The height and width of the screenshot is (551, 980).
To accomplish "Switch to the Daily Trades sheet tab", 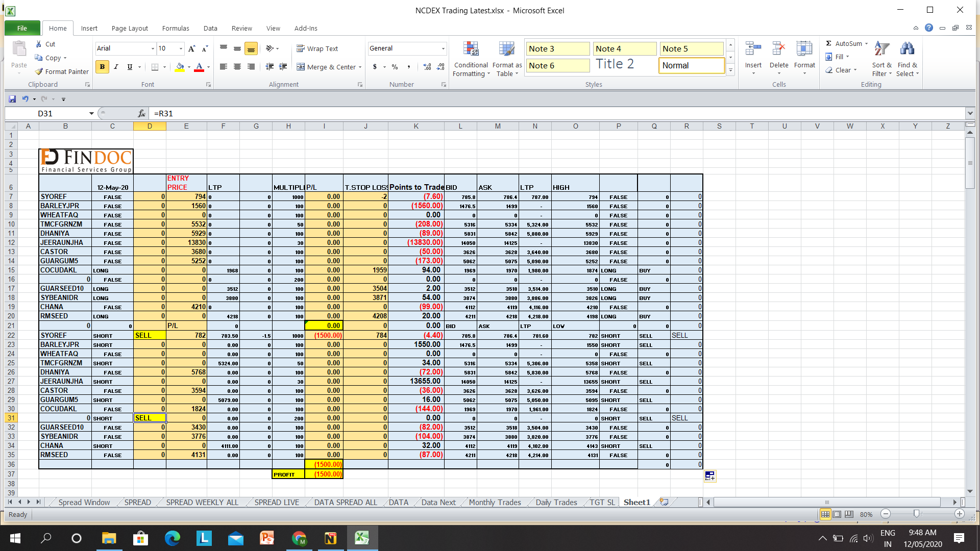I will pos(556,503).
